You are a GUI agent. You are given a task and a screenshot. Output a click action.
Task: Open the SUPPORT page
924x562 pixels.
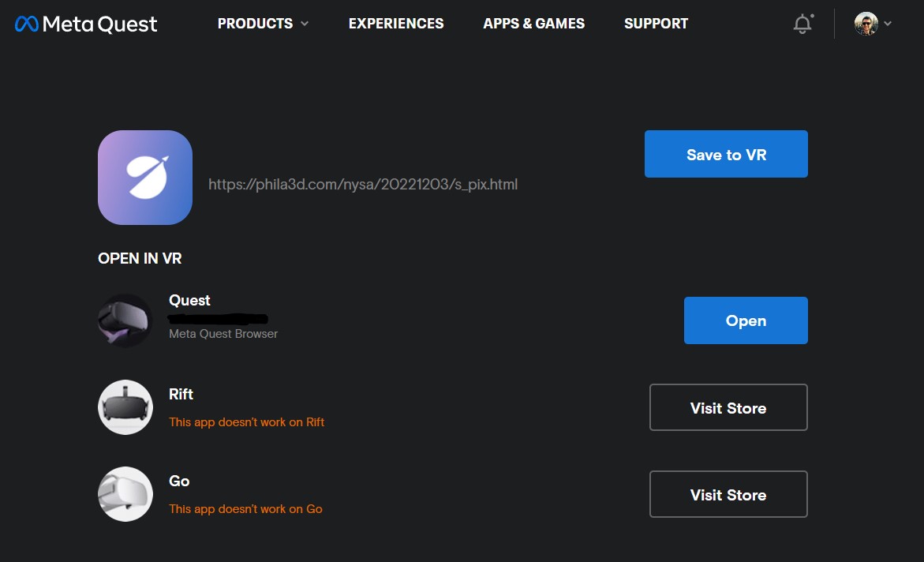(x=656, y=24)
